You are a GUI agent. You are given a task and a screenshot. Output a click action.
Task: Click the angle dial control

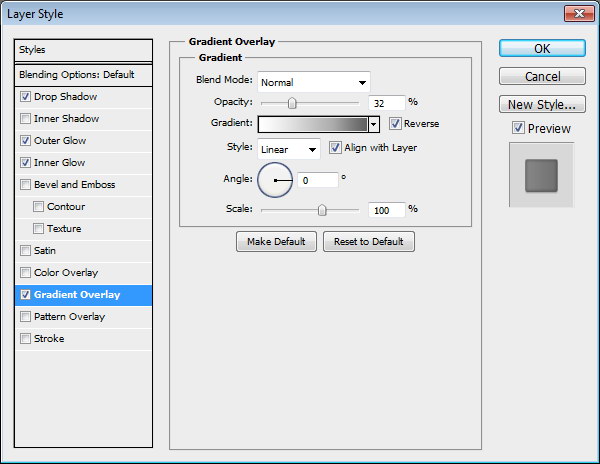point(276,180)
